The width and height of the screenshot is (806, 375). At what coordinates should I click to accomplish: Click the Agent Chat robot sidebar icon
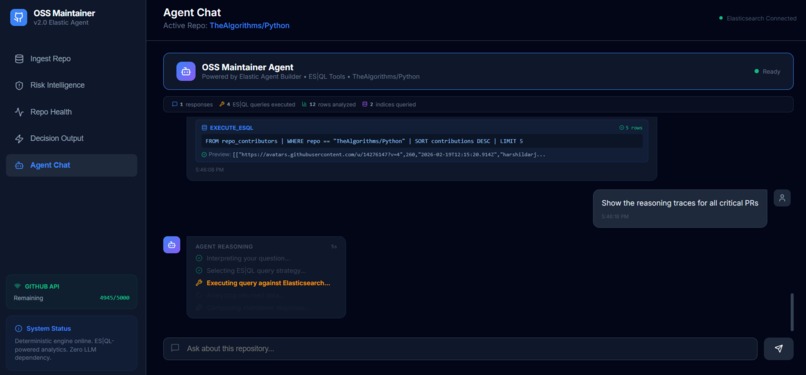pyautogui.click(x=19, y=165)
